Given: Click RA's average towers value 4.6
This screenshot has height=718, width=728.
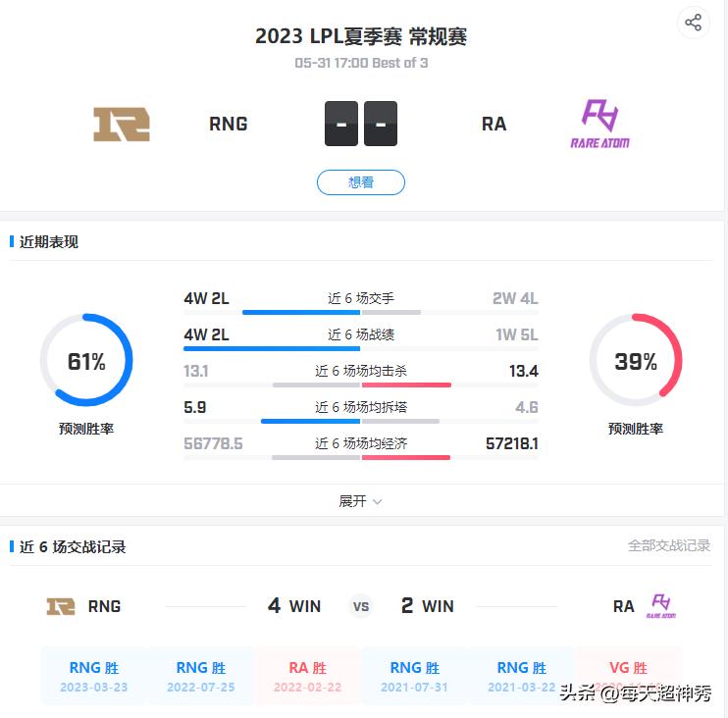Looking at the screenshot, I should pyautogui.click(x=527, y=407).
